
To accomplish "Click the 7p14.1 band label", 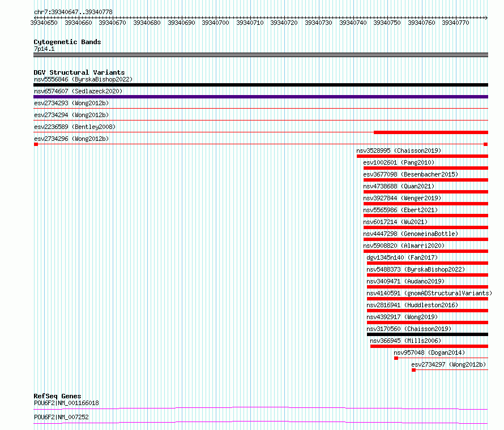I will (x=44, y=49).
